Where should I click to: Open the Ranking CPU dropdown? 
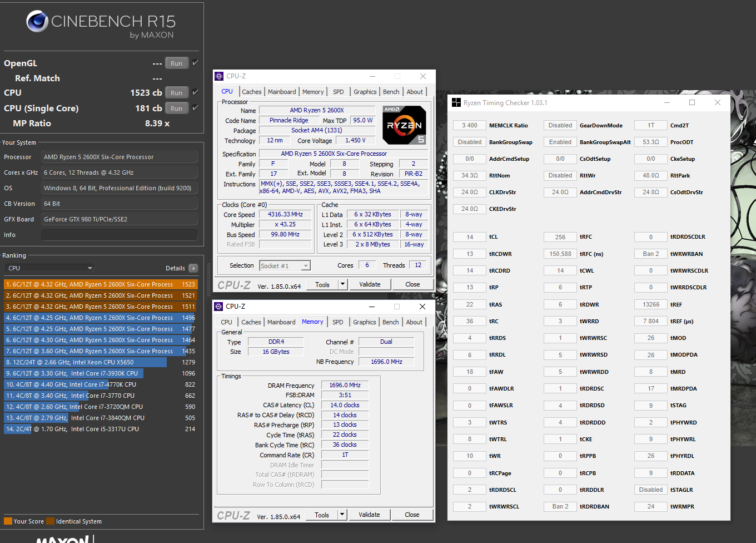point(50,268)
